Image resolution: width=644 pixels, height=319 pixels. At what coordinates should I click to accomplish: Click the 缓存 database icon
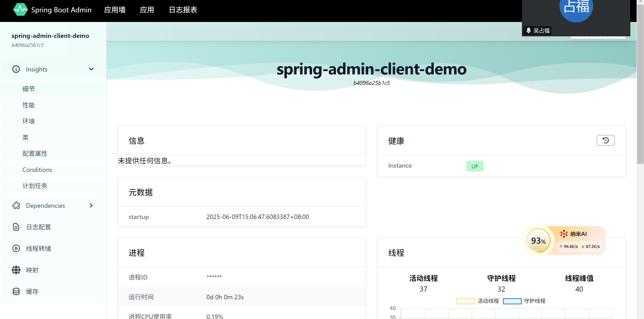(16, 291)
